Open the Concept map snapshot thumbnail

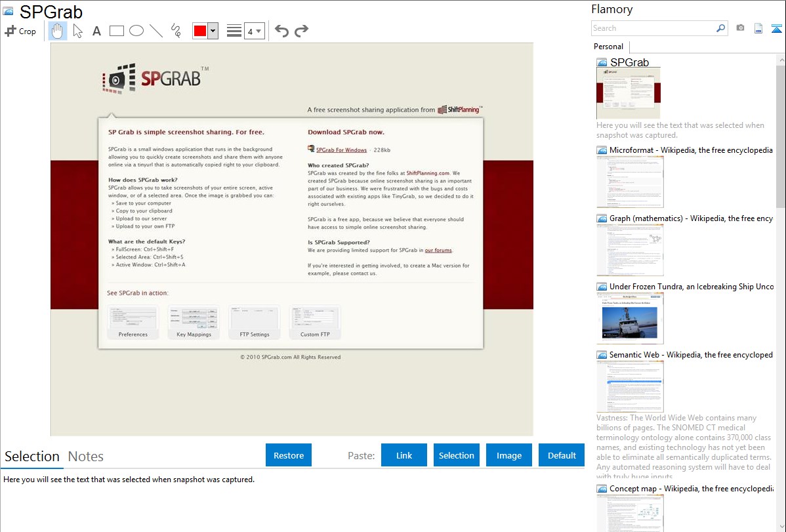pos(630,513)
